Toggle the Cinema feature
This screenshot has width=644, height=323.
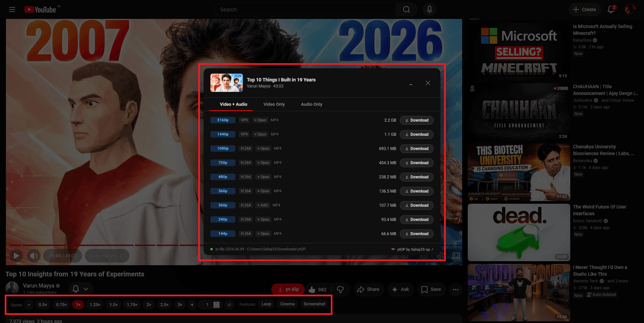coord(287,304)
